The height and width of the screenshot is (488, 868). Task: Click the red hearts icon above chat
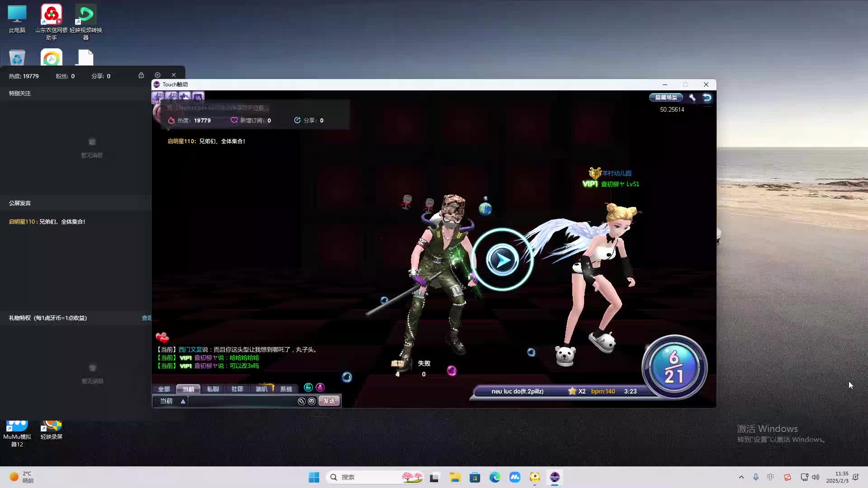click(x=162, y=337)
